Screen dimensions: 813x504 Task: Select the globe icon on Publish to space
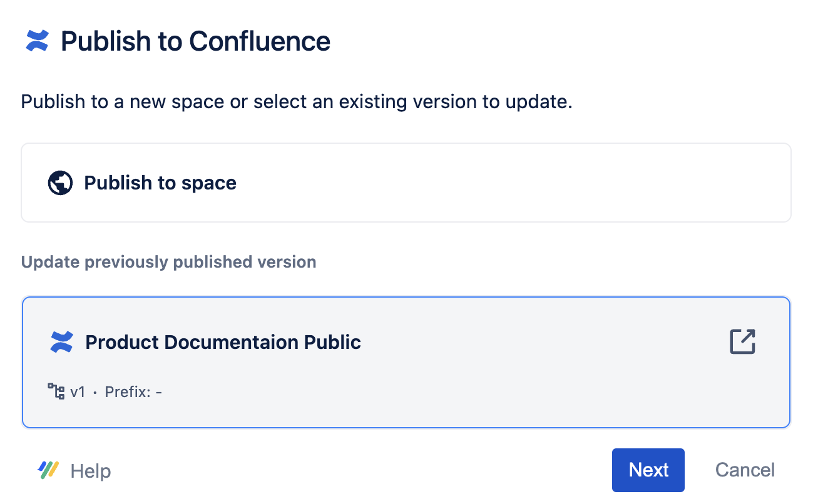point(61,183)
